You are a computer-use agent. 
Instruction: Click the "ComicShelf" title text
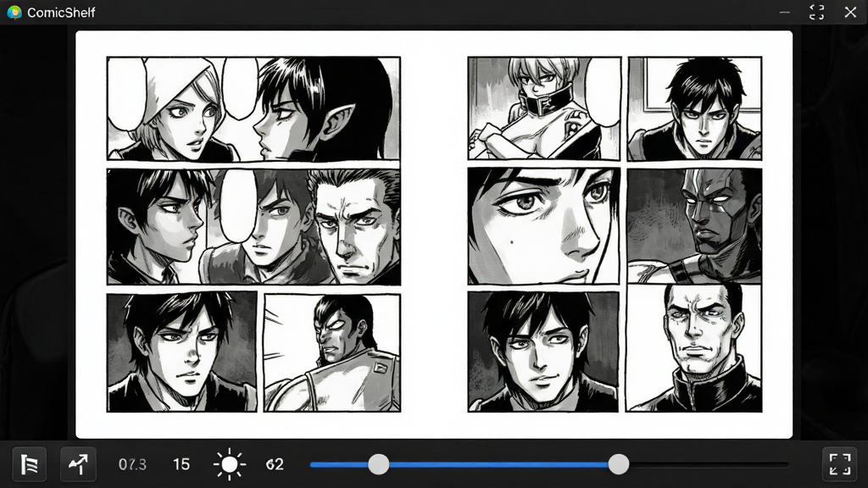tap(61, 12)
